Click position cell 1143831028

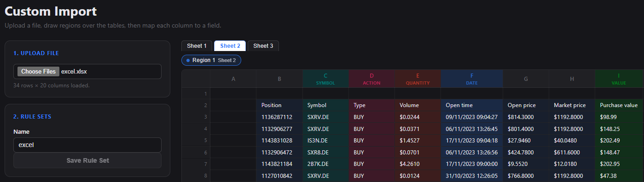tap(279, 140)
